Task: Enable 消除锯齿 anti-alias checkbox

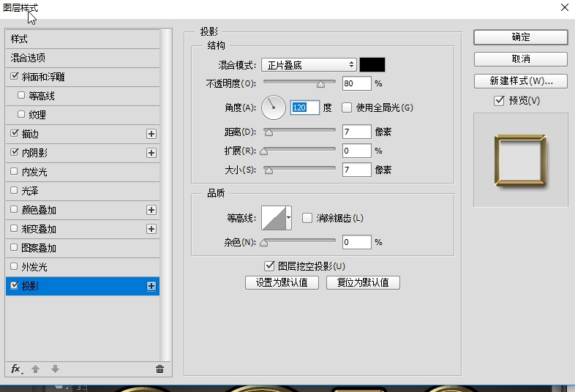Action: click(307, 218)
